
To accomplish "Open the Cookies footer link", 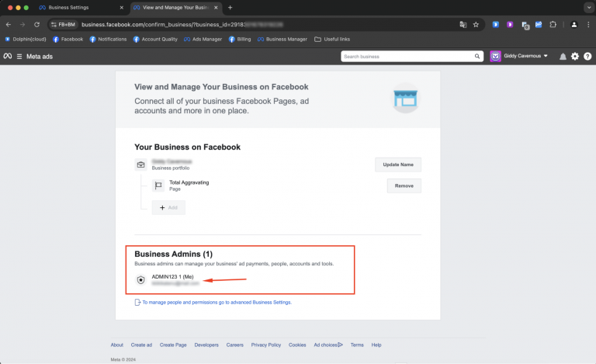I will point(297,345).
